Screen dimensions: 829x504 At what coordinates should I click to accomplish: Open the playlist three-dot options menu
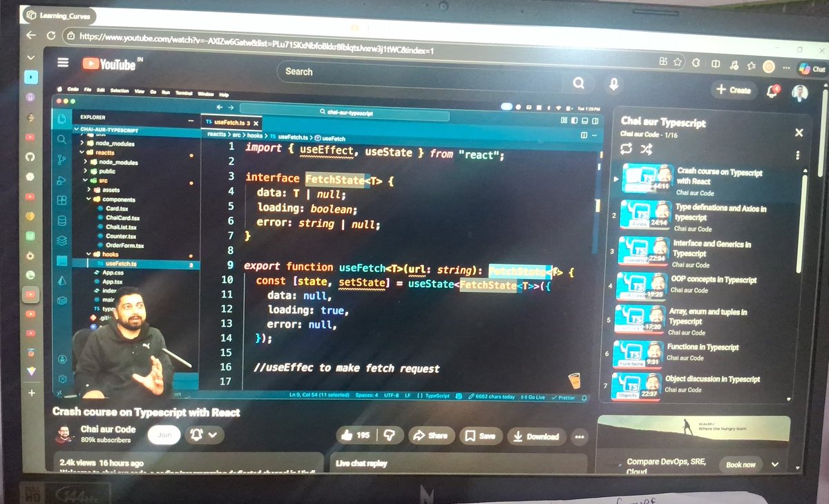tap(797, 155)
